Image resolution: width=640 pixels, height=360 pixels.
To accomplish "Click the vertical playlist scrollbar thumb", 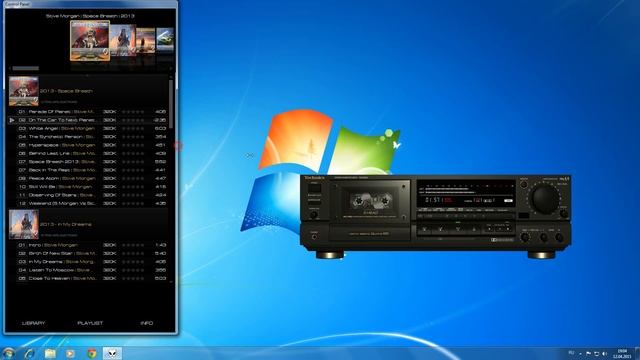I will click(171, 104).
